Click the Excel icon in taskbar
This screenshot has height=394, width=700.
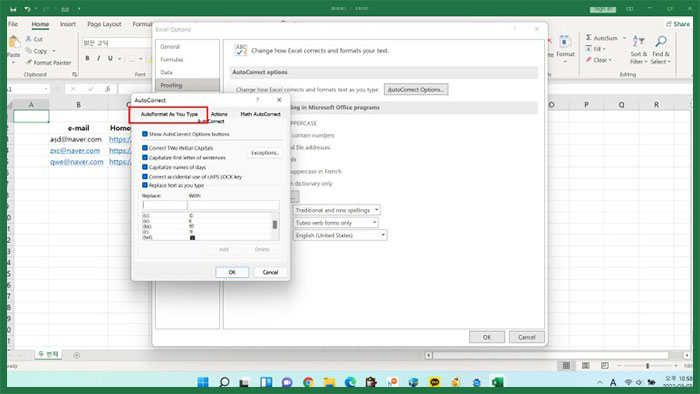pyautogui.click(x=497, y=382)
